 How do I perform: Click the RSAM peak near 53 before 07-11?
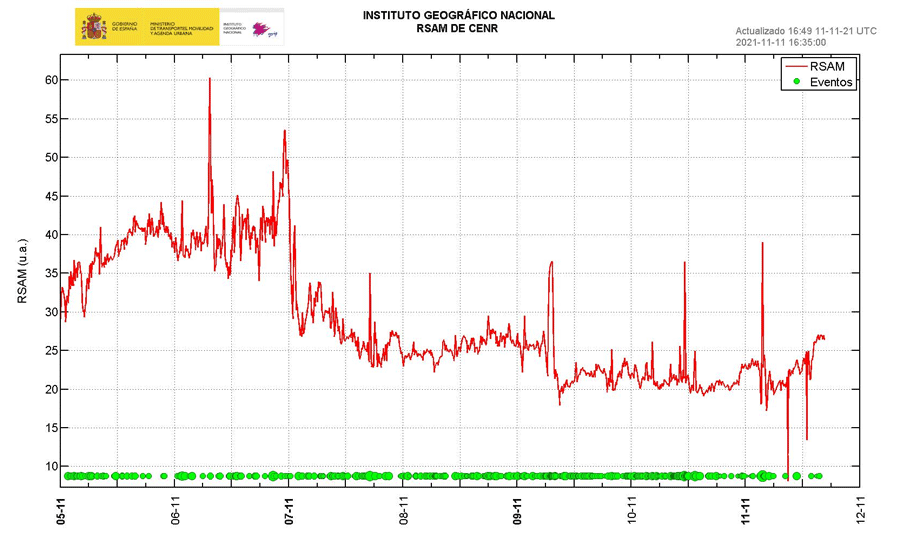click(284, 132)
